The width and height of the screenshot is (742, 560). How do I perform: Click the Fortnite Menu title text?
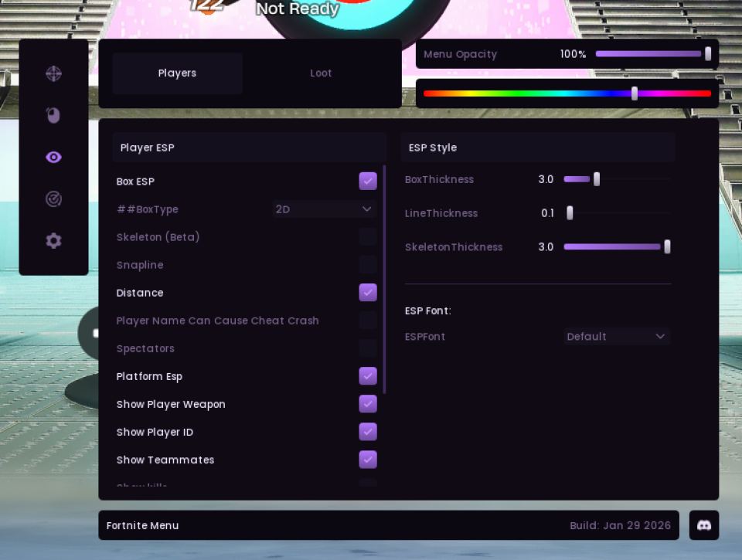tap(142, 525)
